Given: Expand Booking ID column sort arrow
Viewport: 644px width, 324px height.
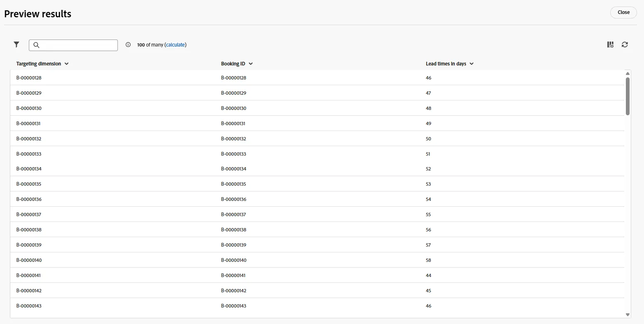Looking at the screenshot, I should pos(251,64).
